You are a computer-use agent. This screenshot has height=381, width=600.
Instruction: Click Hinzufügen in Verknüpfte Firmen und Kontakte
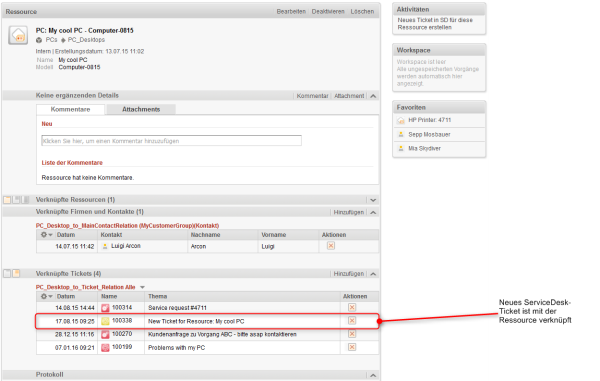tap(349, 212)
